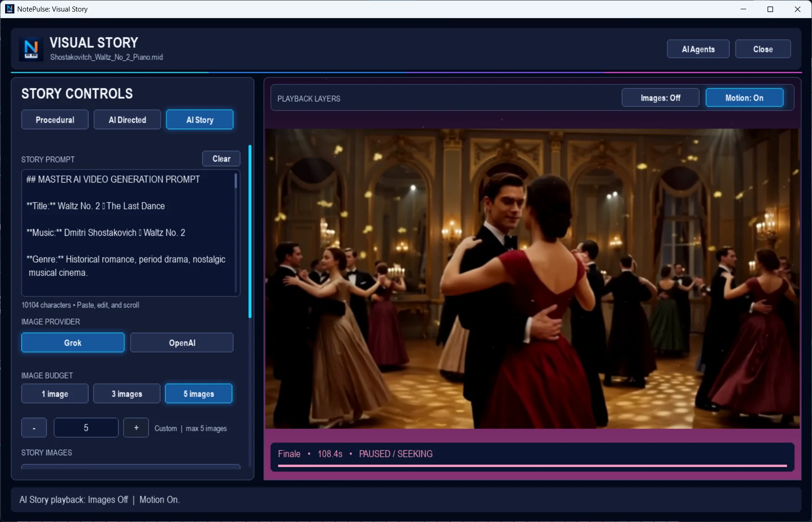This screenshot has height=522, width=812.
Task: Click the custom image count field showing 5
Action: [x=86, y=428]
